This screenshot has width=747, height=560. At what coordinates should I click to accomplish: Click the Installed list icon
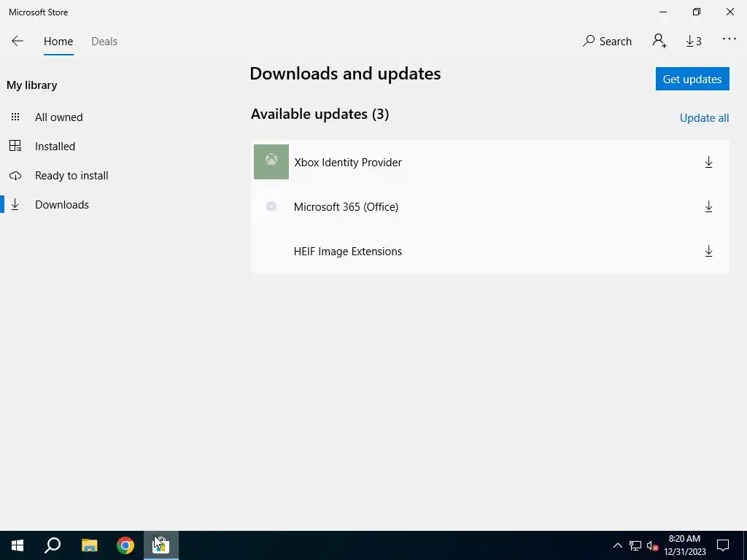point(15,146)
